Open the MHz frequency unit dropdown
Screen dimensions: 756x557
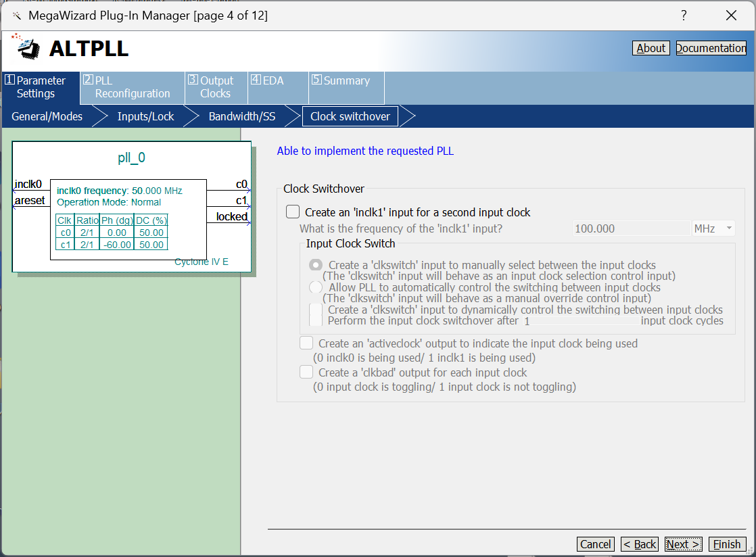tap(713, 228)
